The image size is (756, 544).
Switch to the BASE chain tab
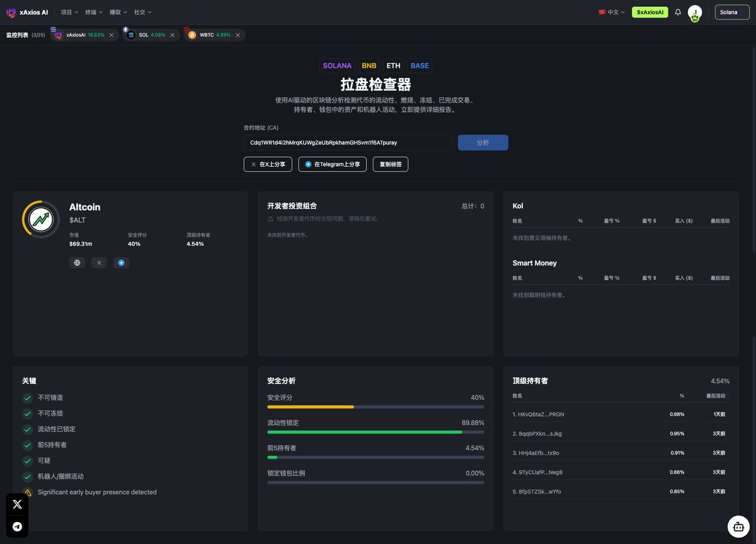click(420, 66)
